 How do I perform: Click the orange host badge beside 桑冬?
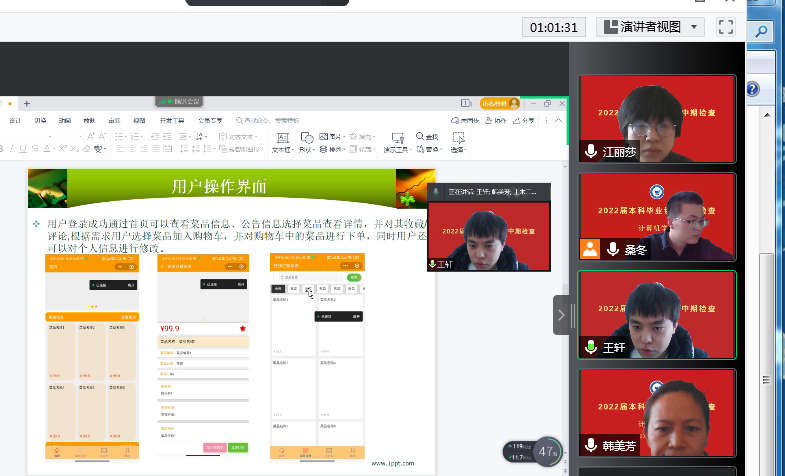591,250
